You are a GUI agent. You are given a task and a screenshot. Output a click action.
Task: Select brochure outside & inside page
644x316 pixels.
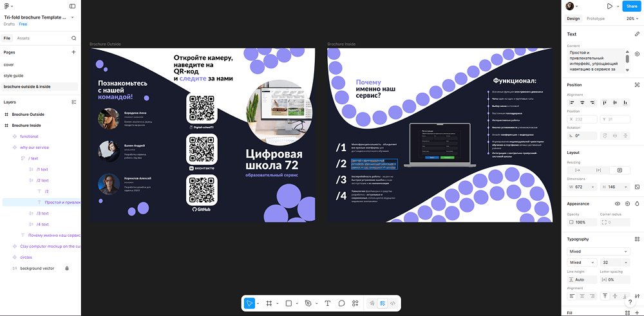coord(40,87)
